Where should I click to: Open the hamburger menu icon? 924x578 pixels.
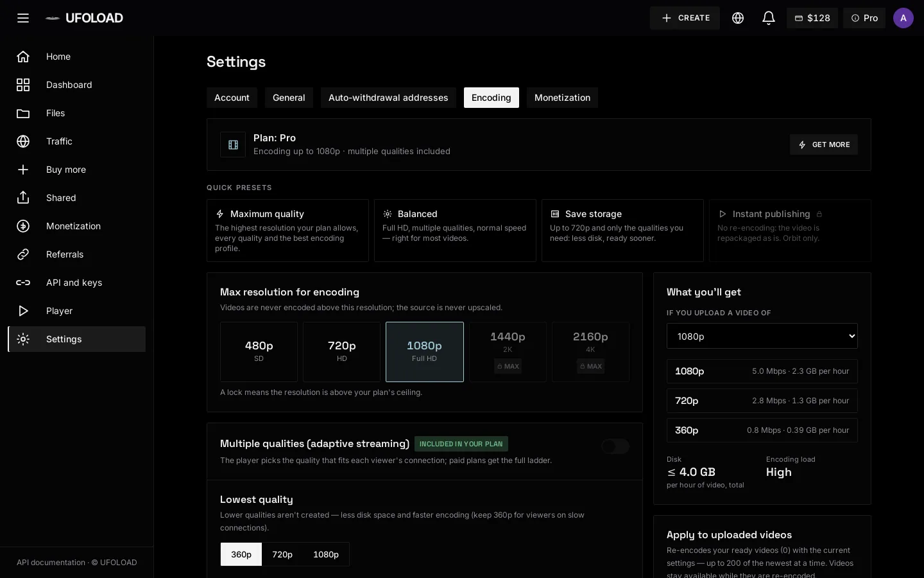click(x=23, y=18)
